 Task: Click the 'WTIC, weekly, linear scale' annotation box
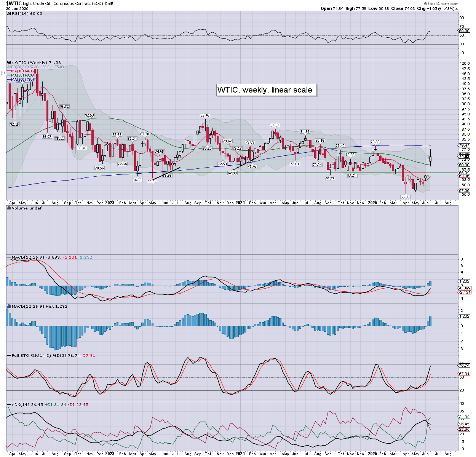265,90
